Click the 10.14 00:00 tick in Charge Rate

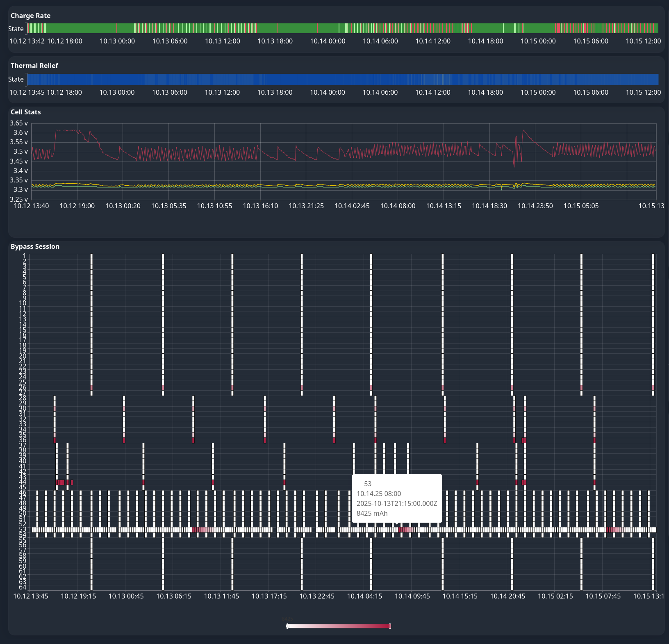click(328, 41)
